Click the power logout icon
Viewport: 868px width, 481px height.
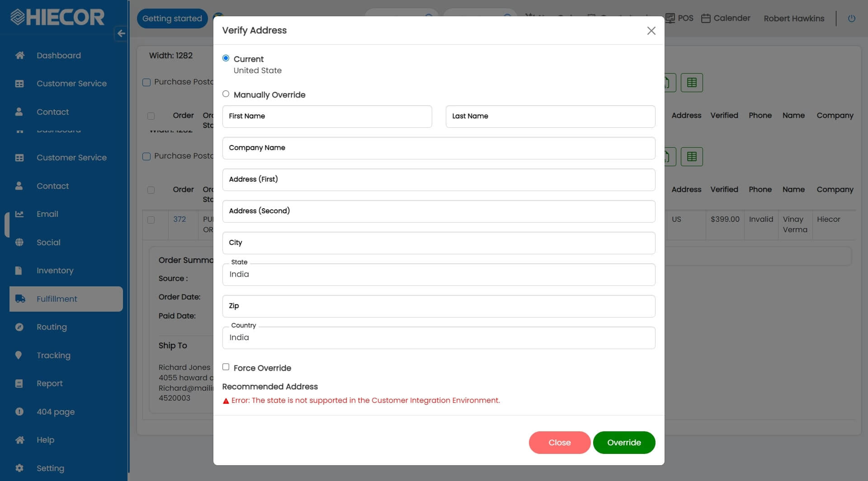pyautogui.click(x=851, y=19)
